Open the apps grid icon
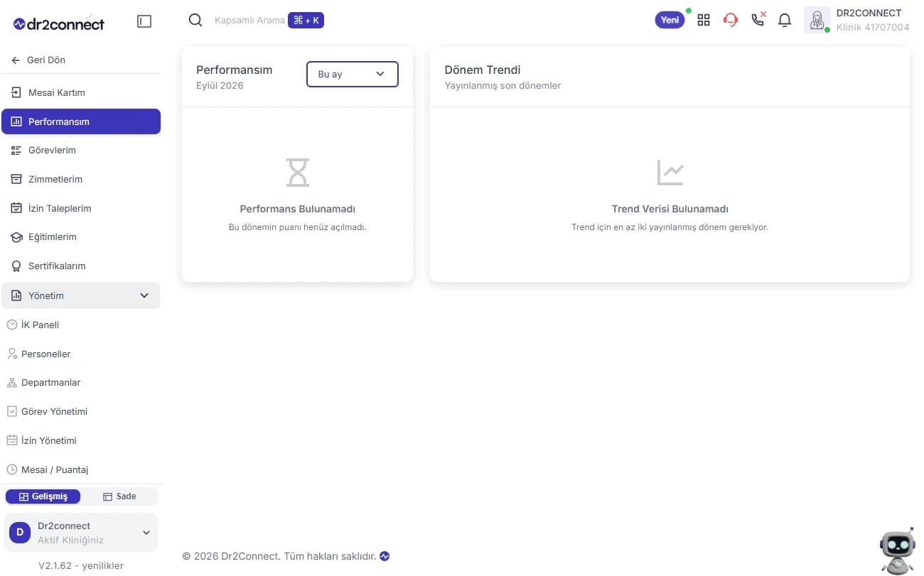Screen dimensions: 924x576 point(704,20)
